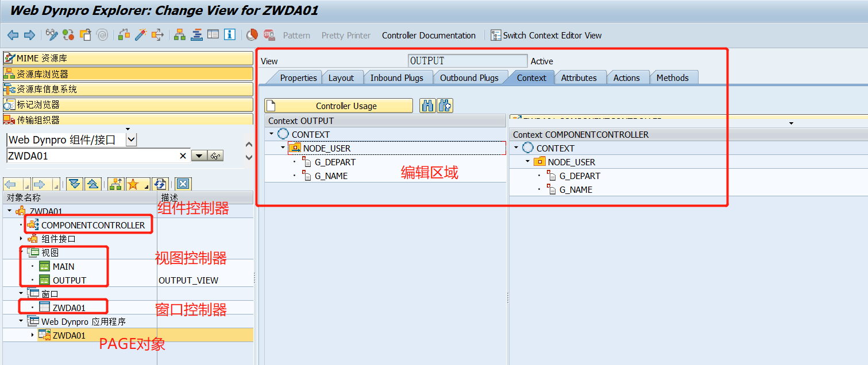Image resolution: width=868 pixels, height=365 pixels.
Task: Expand the ZWDA01 application node
Action: click(x=33, y=335)
